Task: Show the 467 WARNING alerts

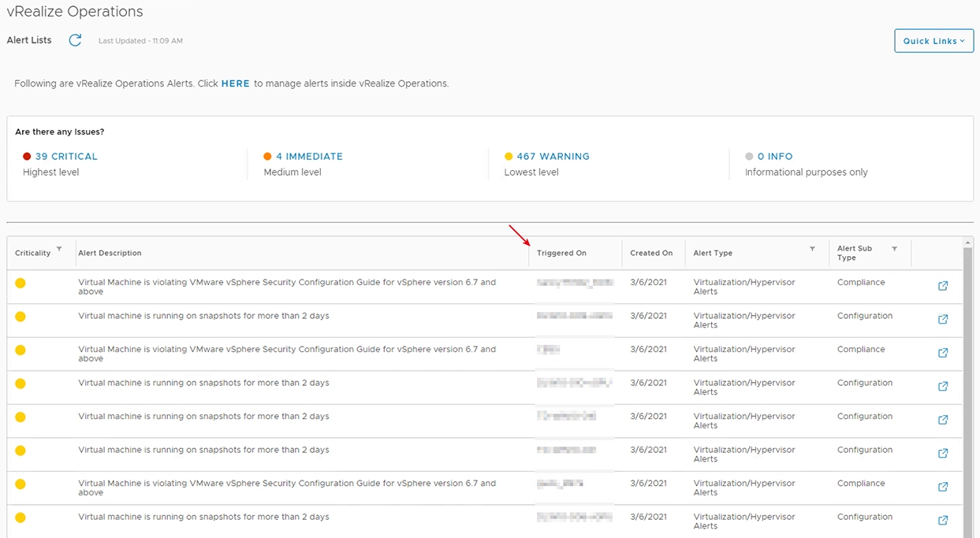Action: pos(553,157)
